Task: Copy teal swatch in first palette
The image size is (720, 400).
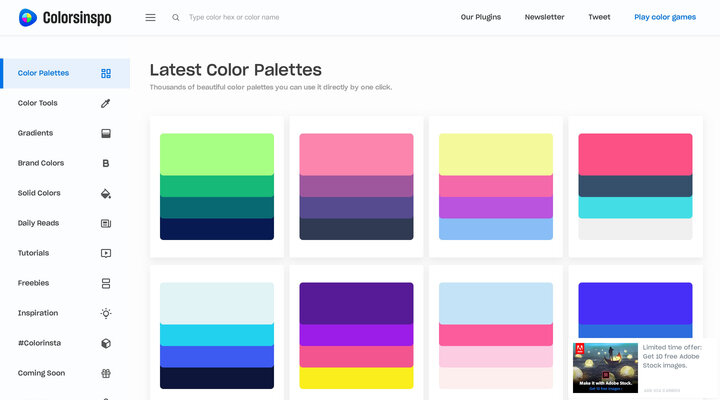Action: (x=217, y=208)
